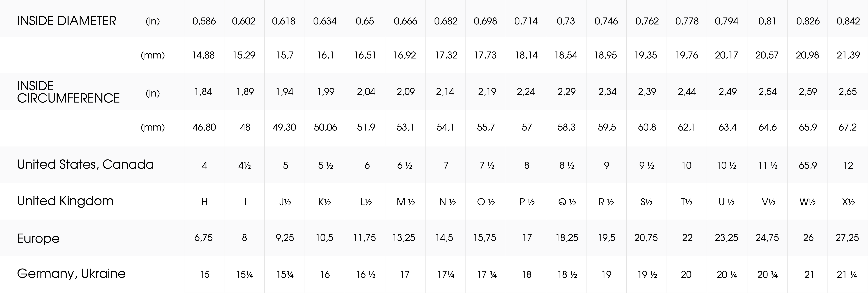Click the Europe size 6,75 cell
The width and height of the screenshot is (868, 293).
click(x=204, y=238)
